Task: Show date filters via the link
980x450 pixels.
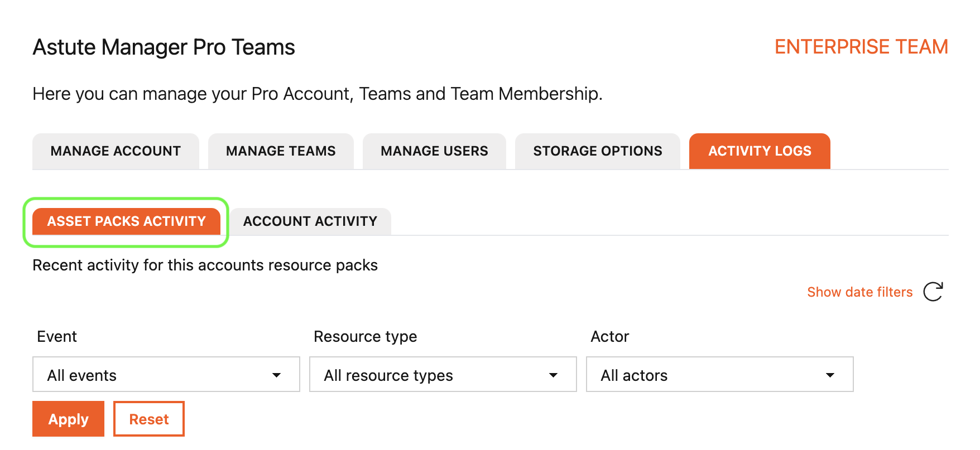Action: tap(859, 292)
